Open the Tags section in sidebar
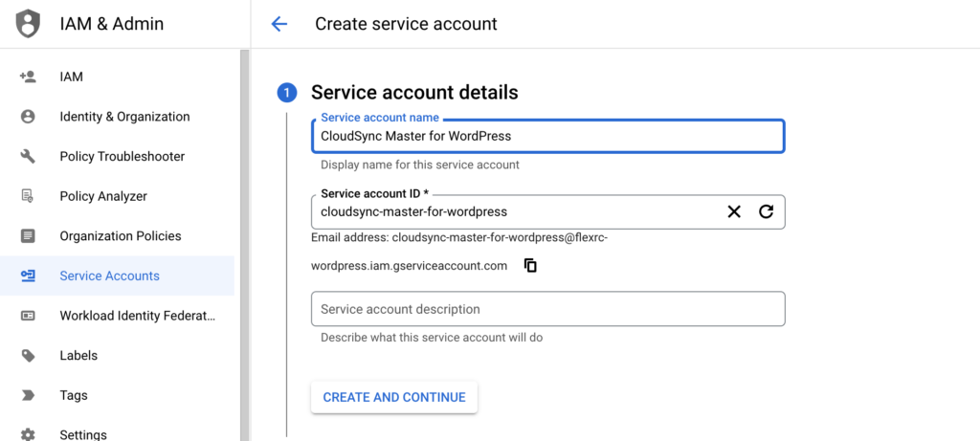Viewport: 980px width, 441px height. click(x=73, y=395)
